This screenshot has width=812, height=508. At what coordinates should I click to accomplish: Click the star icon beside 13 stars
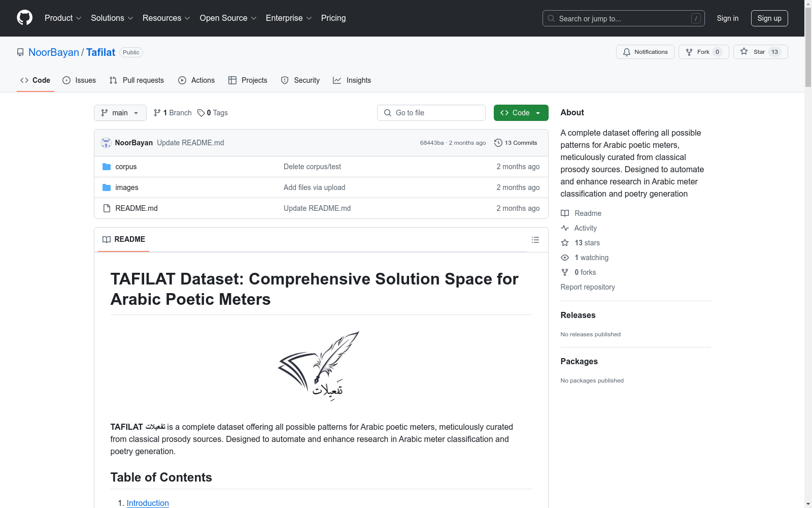pos(565,243)
